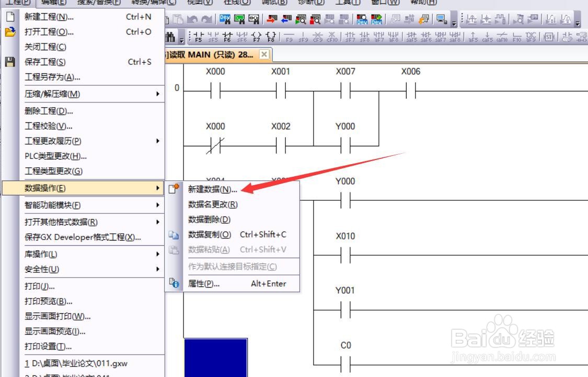The width and height of the screenshot is (588, 377).
Task: Open recent file 011.gxw
Action: click(83, 363)
